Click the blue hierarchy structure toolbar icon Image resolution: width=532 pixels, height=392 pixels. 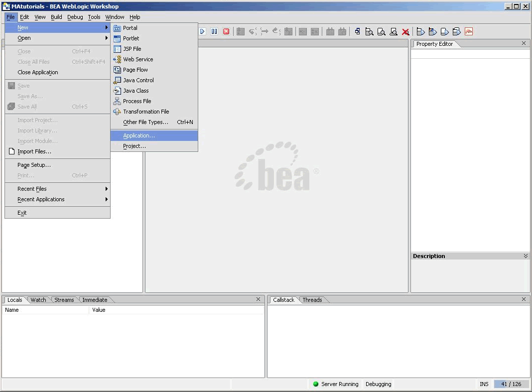tap(358, 31)
